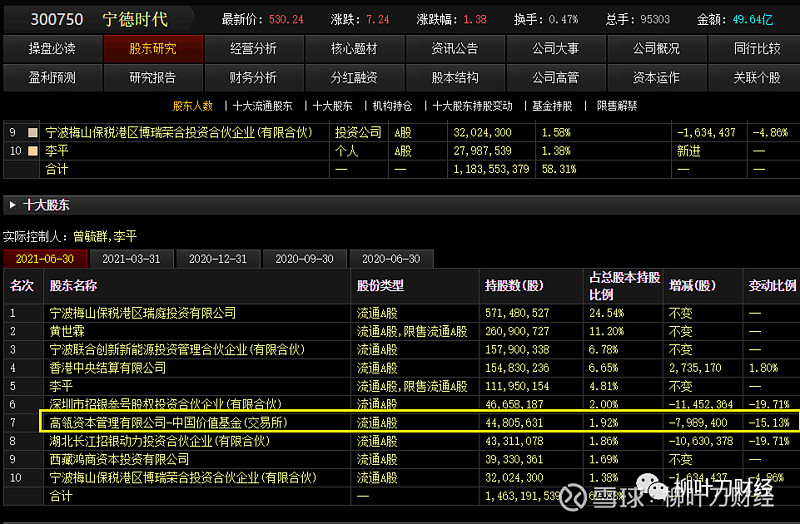Screen dimensions: 800x524
Task: Click the square icon beside 李平 row 10
Action: 33,151
